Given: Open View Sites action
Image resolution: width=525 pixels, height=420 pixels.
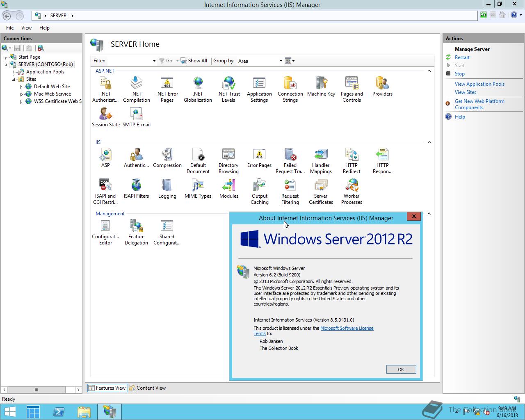Looking at the screenshot, I should pyautogui.click(x=466, y=92).
